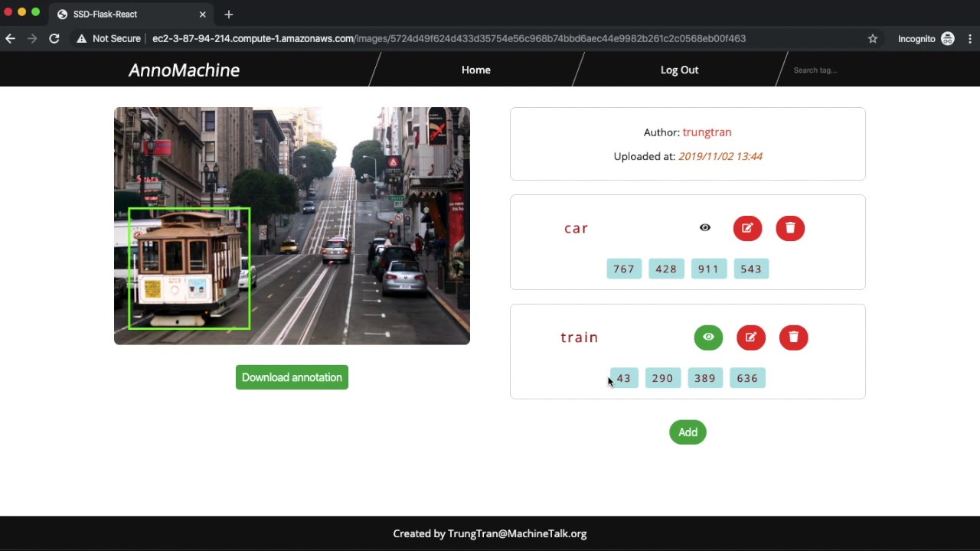Open a new browser tab
The height and width of the screenshot is (551, 980).
click(229, 14)
